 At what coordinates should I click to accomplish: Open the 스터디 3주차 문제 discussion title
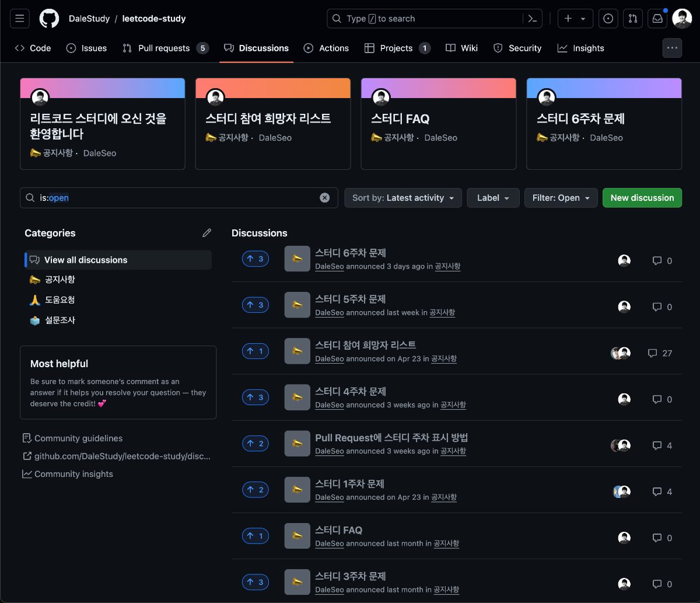point(351,576)
